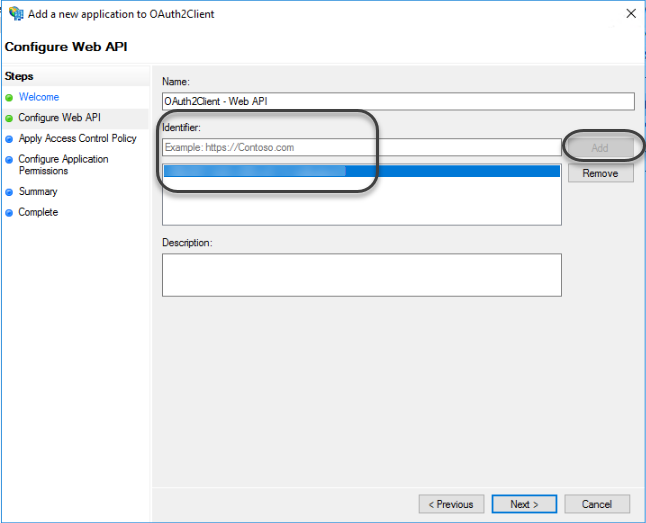Focus the Description text box

362,275
